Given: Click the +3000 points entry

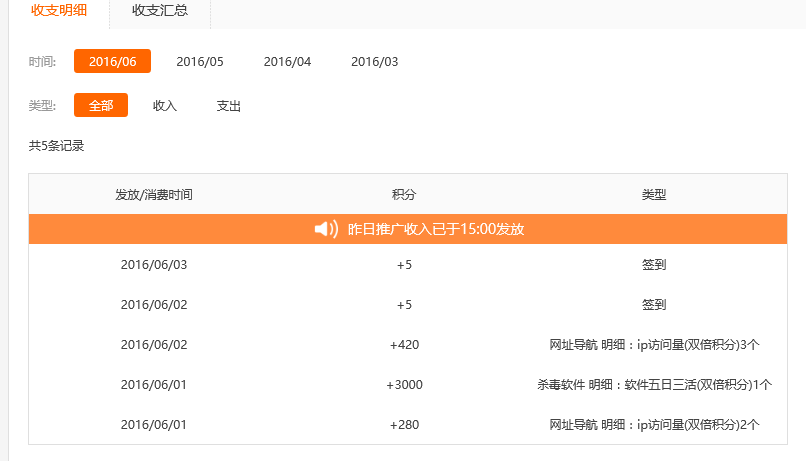Looking at the screenshot, I should 404,385.
